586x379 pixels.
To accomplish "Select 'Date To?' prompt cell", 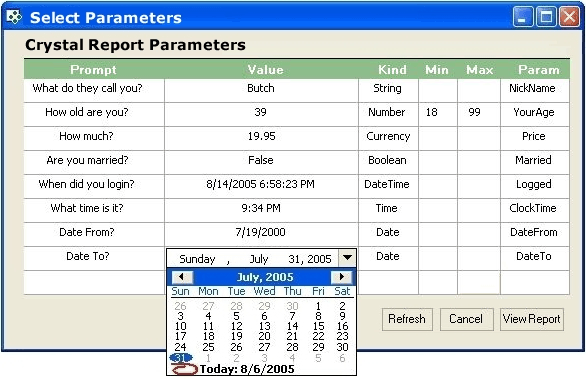I will (94, 258).
